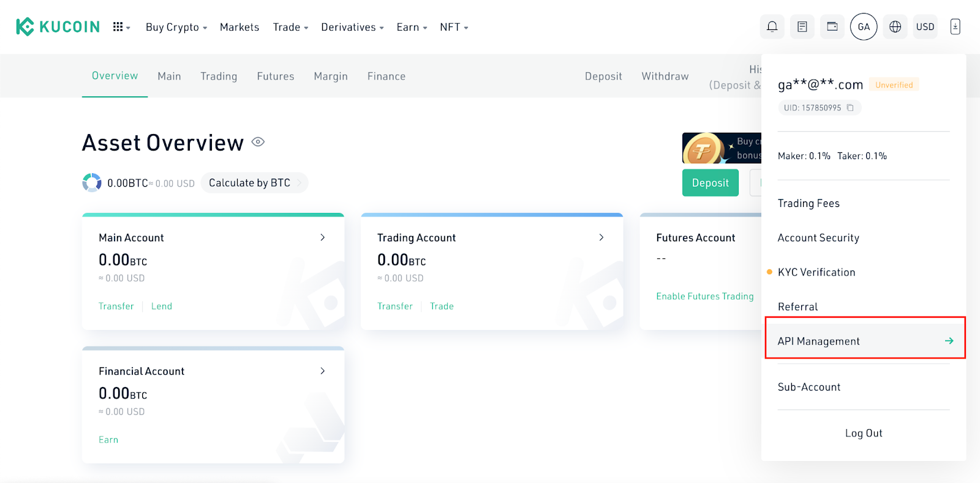Open the language globe icon
980x483 pixels.
click(895, 26)
